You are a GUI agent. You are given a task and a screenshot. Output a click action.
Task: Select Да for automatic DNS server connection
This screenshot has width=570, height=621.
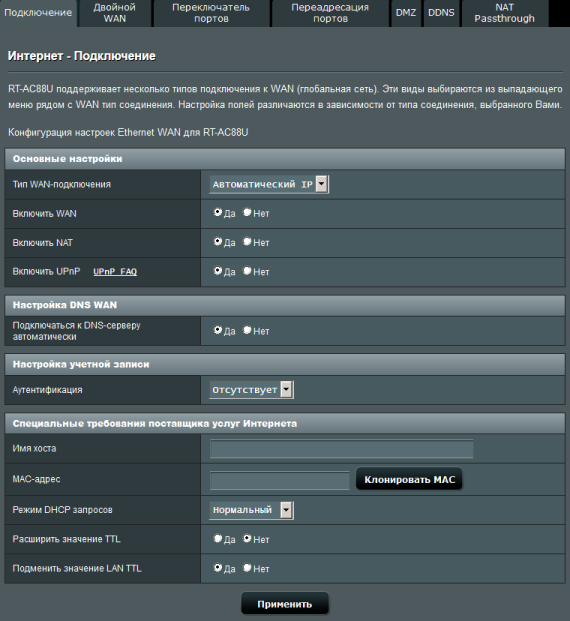click(x=217, y=330)
